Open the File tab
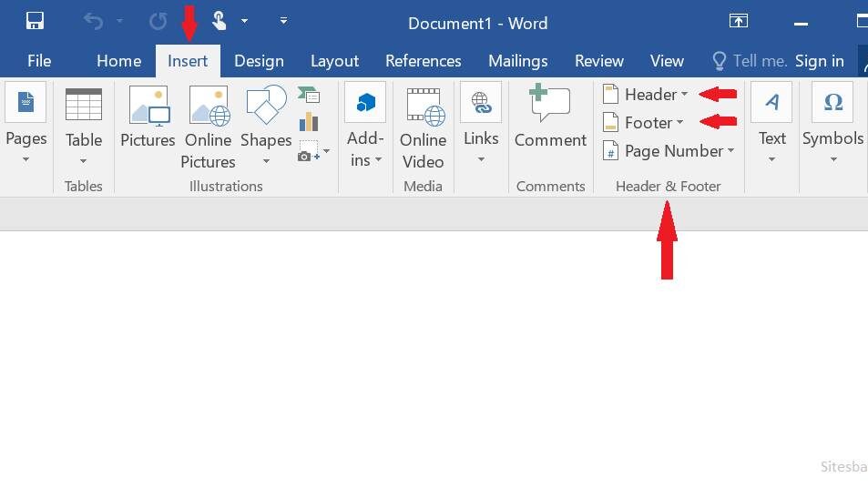The height and width of the screenshot is (488, 868). (39, 61)
